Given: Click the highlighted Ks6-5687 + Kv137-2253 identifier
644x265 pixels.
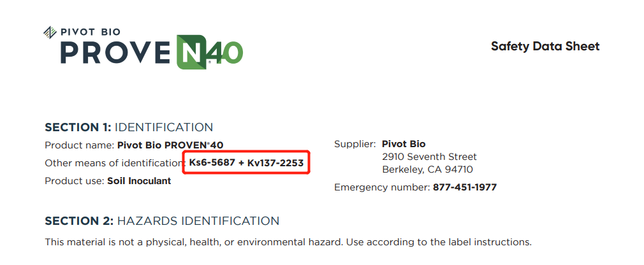Looking at the screenshot, I should coord(246,163).
